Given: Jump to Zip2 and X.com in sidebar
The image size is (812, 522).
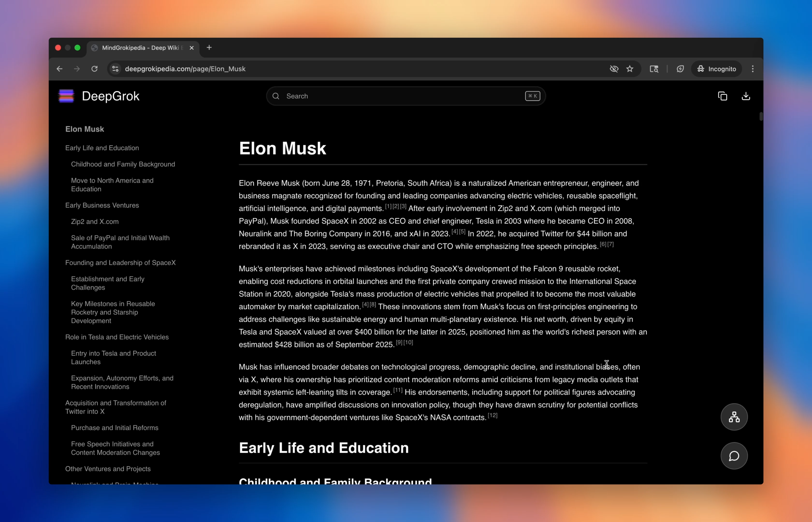Looking at the screenshot, I should [95, 222].
